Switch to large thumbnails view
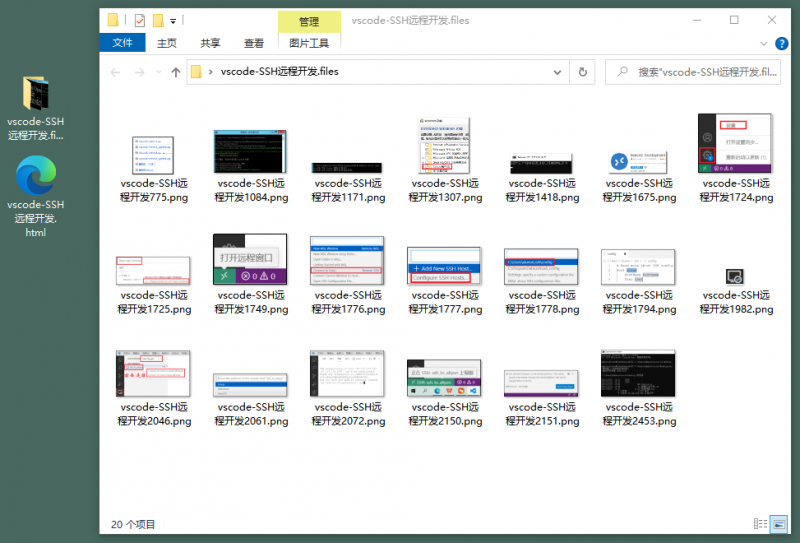Image resolution: width=800 pixels, height=543 pixels. (x=779, y=523)
